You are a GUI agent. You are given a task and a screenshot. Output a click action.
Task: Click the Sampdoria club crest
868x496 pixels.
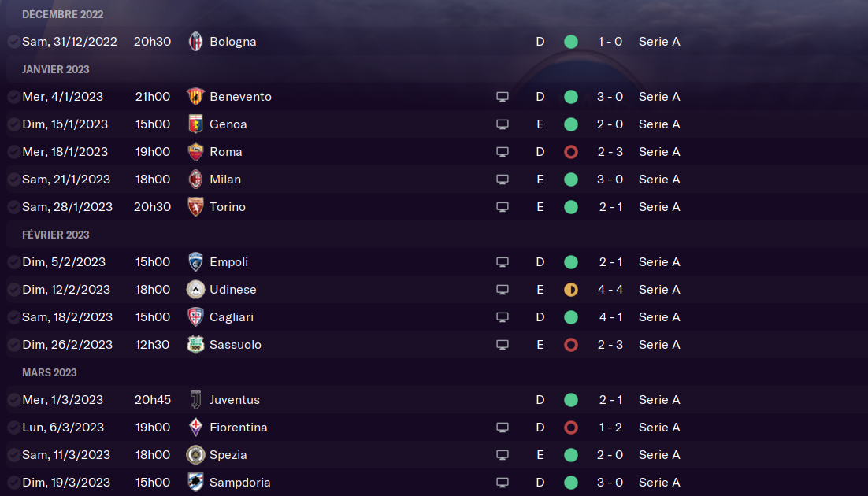[x=195, y=482]
